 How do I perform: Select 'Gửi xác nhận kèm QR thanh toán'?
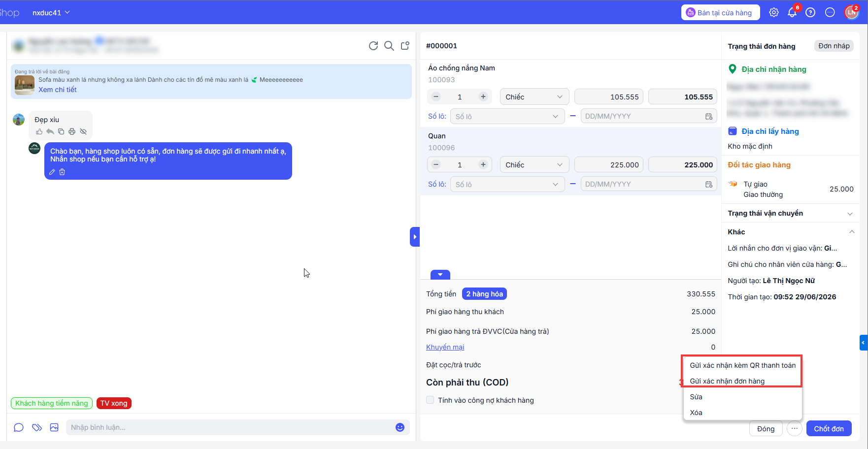pos(742,365)
